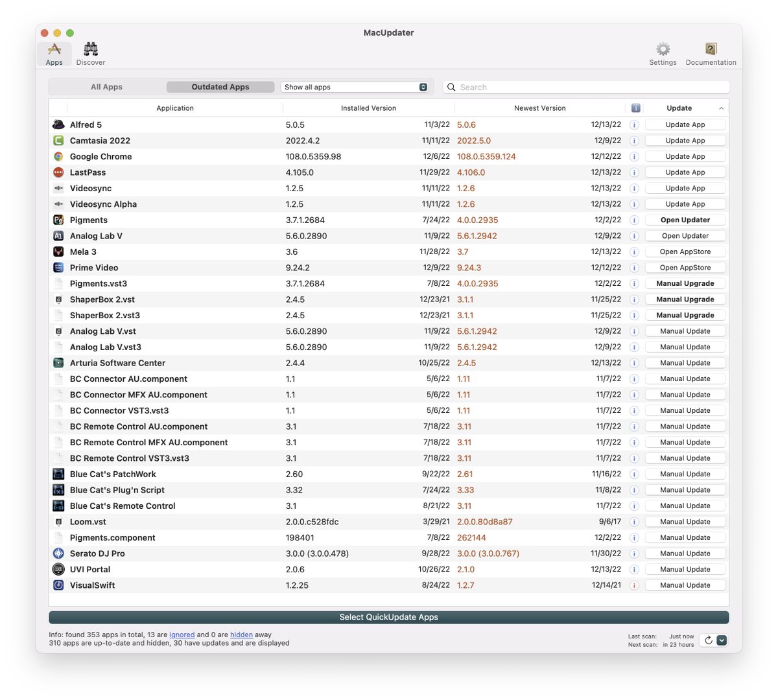This screenshot has height=700, width=778.
Task: Click the rescan refresh button
Action: click(708, 640)
